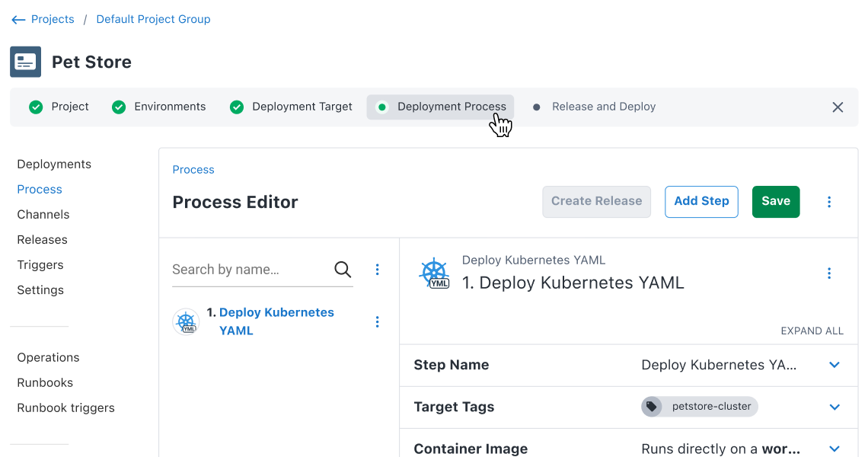Open overflow menu in step details header
Viewport: 868px width, 457px height.
point(829,273)
